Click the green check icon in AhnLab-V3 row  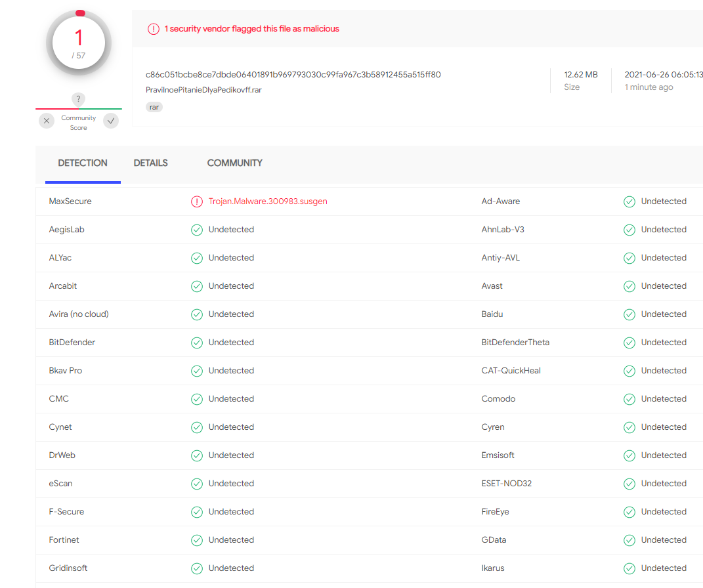(629, 230)
